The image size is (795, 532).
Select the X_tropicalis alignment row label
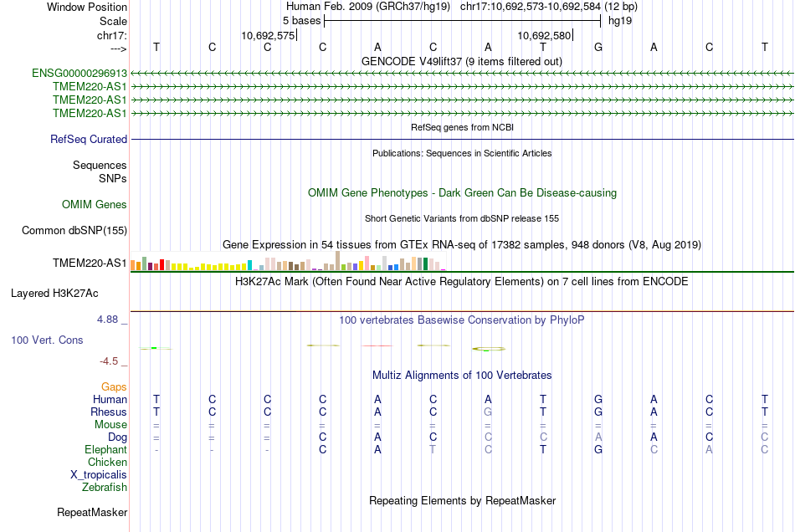(x=99, y=475)
